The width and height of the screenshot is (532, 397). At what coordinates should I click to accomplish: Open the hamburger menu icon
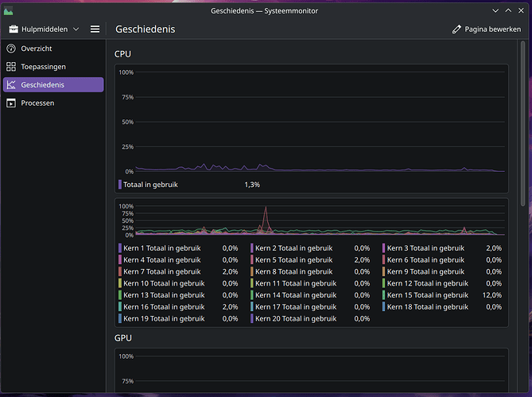[x=95, y=29]
